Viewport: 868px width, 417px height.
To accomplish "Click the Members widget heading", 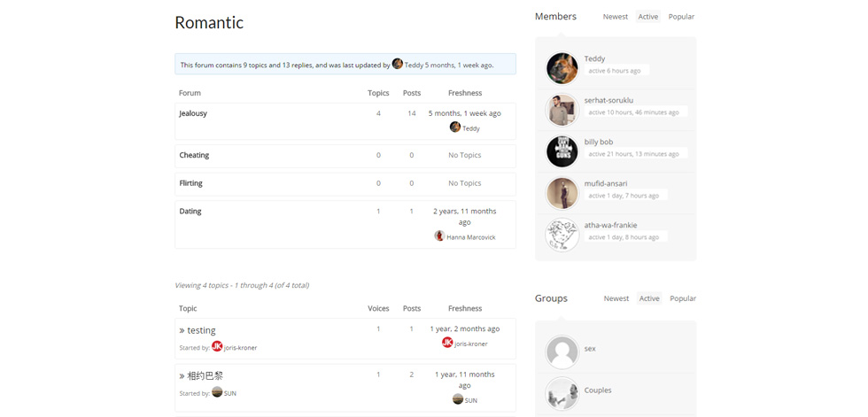I will point(555,17).
